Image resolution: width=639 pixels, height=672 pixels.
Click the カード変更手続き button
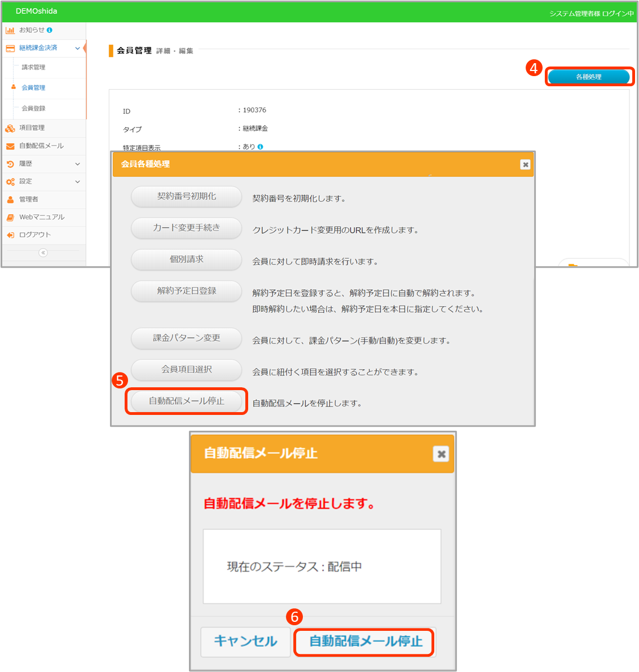click(187, 228)
